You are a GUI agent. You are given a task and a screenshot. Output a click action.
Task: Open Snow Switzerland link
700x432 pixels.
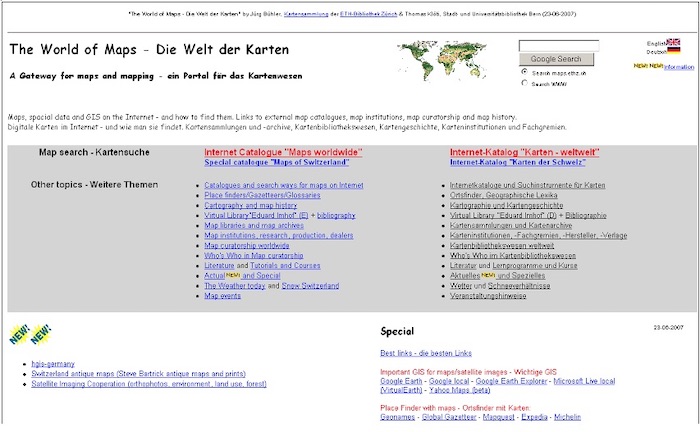click(310, 286)
